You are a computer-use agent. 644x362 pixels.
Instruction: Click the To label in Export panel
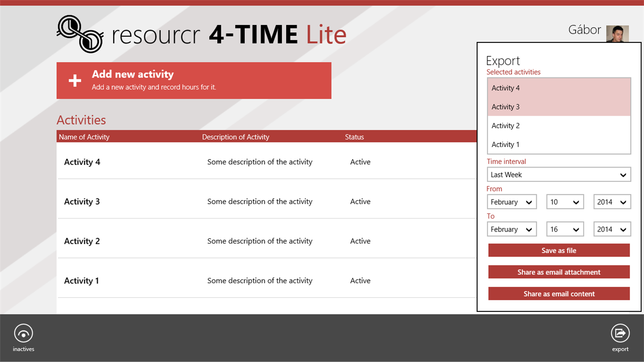tap(491, 216)
